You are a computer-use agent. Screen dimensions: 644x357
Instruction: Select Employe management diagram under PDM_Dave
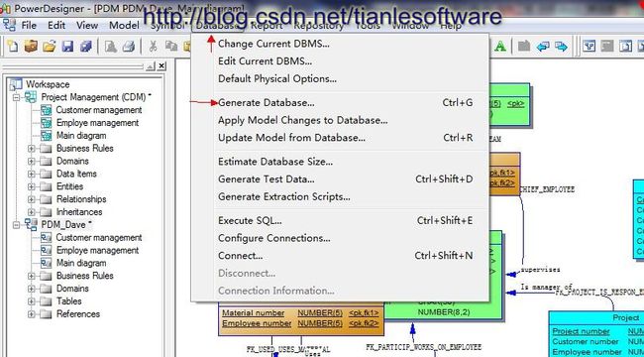97,251
